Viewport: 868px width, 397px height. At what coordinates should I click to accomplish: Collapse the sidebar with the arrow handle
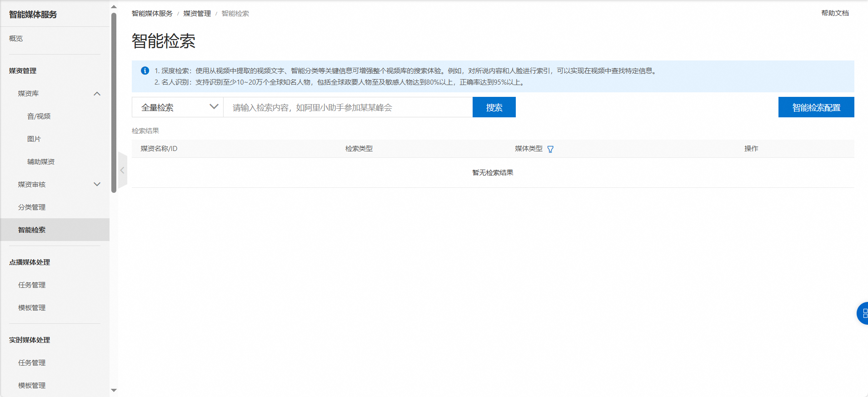(122, 170)
